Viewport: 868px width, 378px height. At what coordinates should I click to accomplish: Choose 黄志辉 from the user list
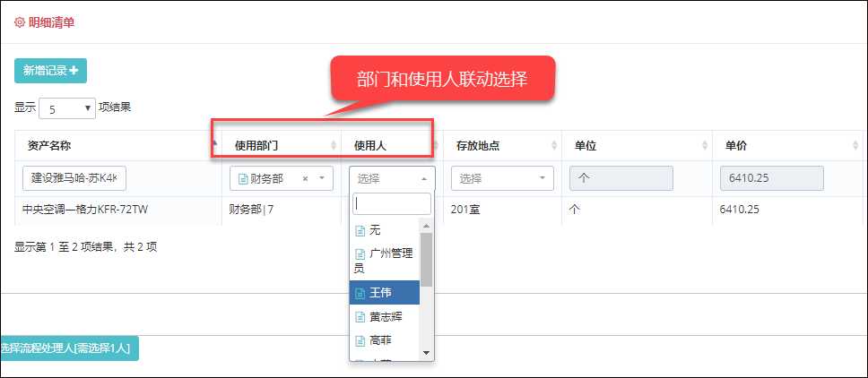click(x=385, y=317)
